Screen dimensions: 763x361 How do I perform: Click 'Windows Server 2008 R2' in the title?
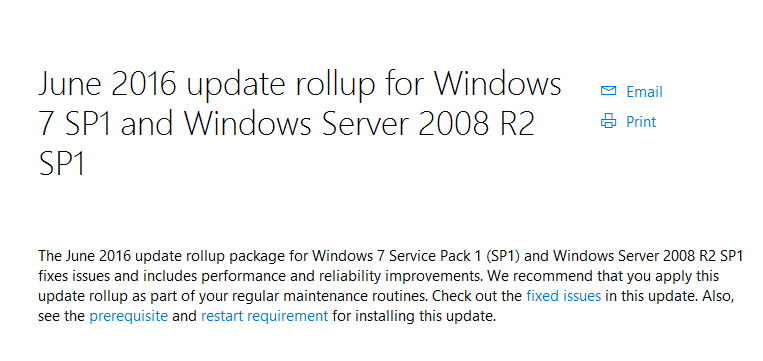point(359,124)
